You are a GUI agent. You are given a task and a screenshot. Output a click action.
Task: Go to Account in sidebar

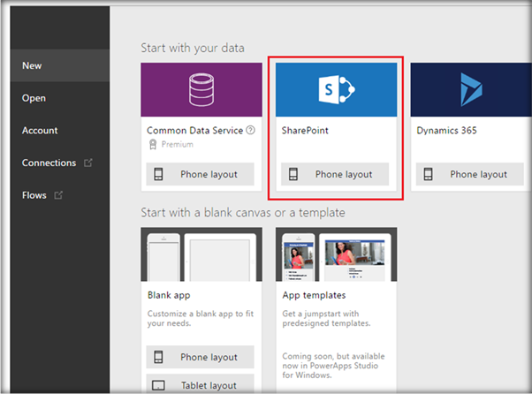(x=60, y=131)
